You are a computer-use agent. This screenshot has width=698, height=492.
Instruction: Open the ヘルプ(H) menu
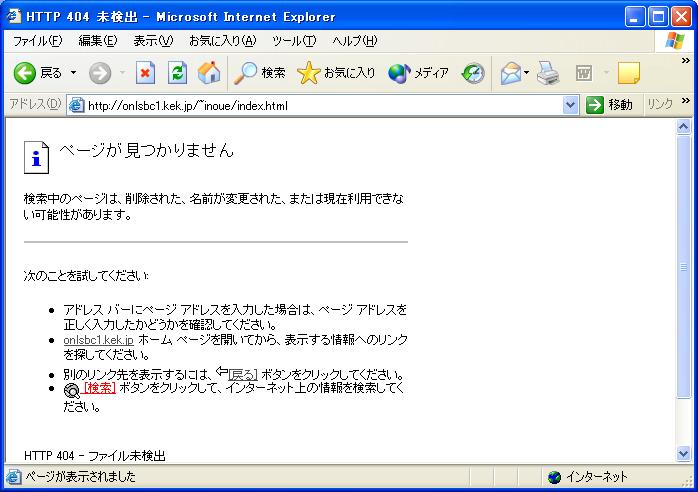click(354, 41)
